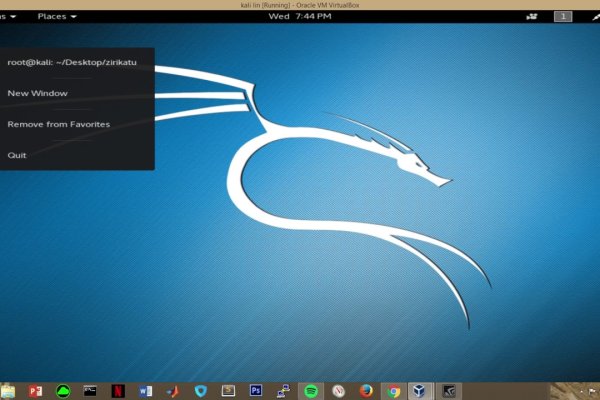Click the blue shield taskbar icon
Screen dimensions: 600x400
(x=201, y=390)
